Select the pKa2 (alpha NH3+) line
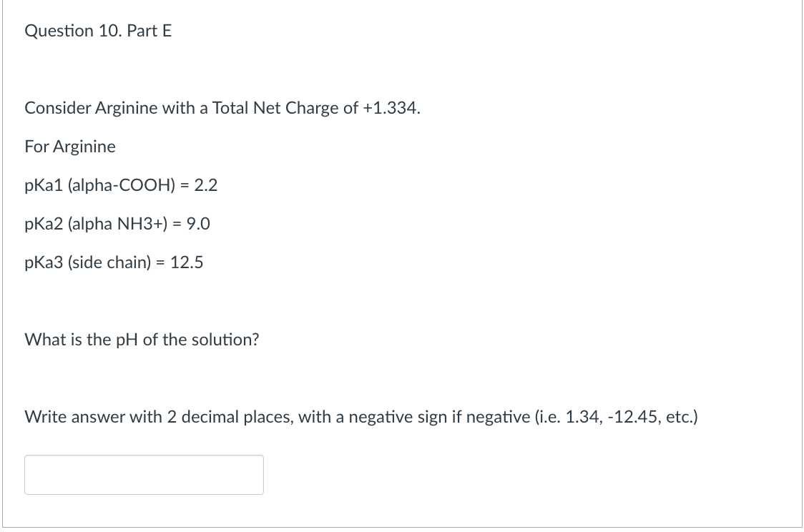Image resolution: width=804 pixels, height=532 pixels. pyautogui.click(x=117, y=223)
